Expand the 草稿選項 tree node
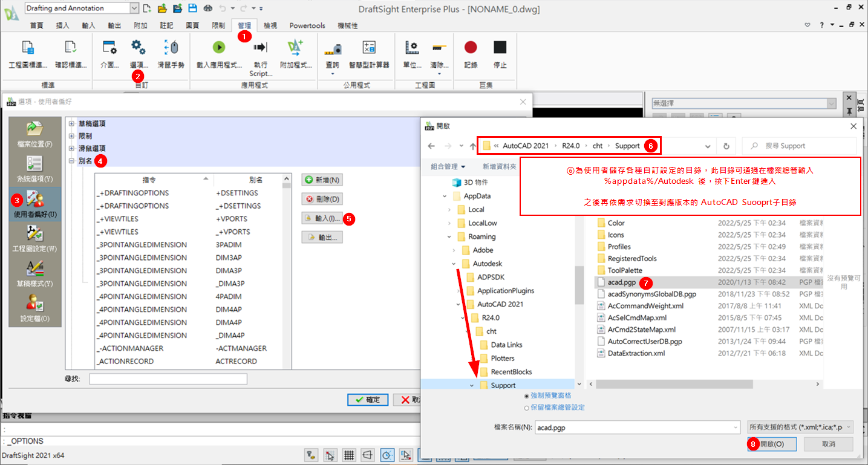 click(71, 123)
